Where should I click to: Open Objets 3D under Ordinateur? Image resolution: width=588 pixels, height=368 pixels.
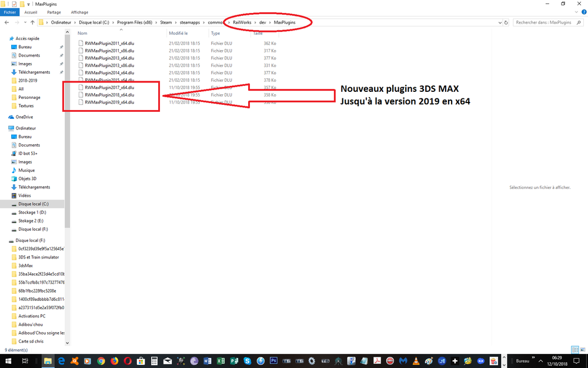(27, 179)
